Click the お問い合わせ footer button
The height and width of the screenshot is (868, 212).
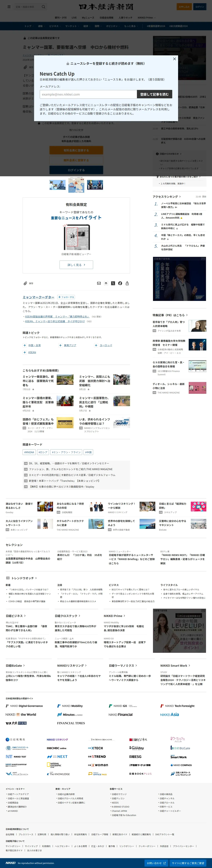click(x=156, y=863)
